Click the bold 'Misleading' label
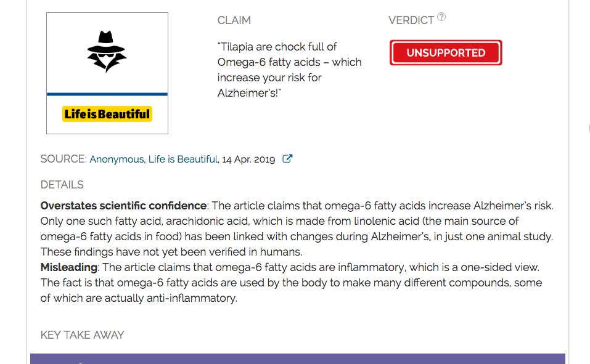The height and width of the screenshot is (364, 590). (68, 267)
